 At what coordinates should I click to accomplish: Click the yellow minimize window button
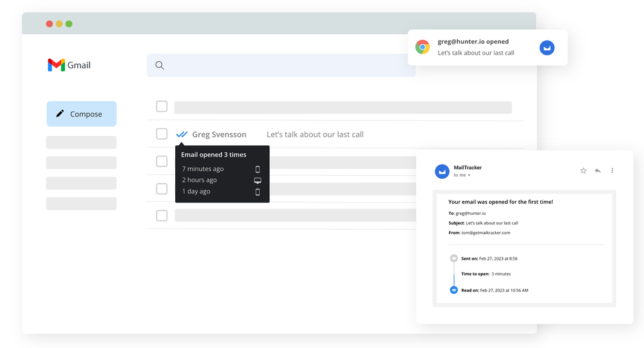59,24
